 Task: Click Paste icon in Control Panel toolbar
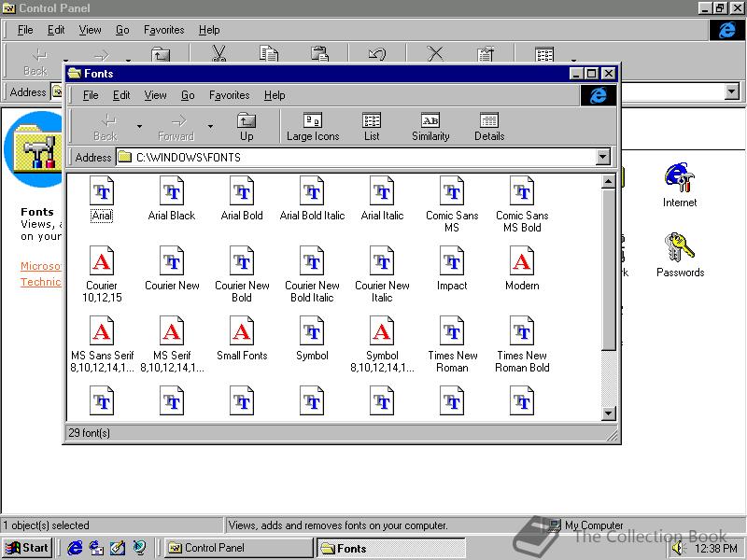click(x=319, y=54)
